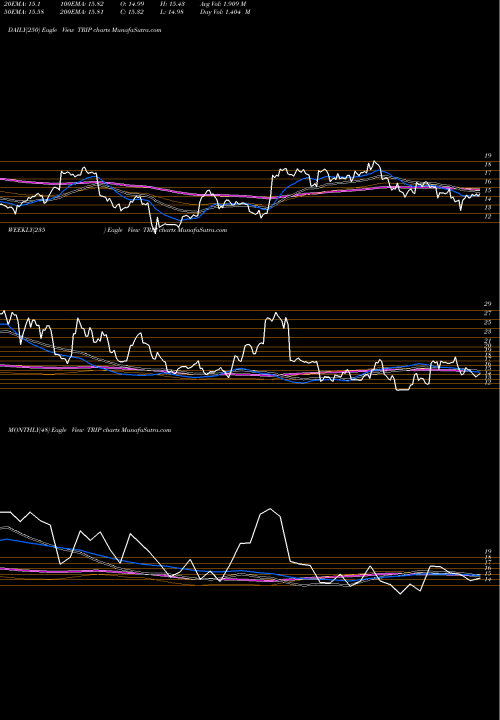
Task: Click the 50EMA value at top
Action: click(21, 12)
